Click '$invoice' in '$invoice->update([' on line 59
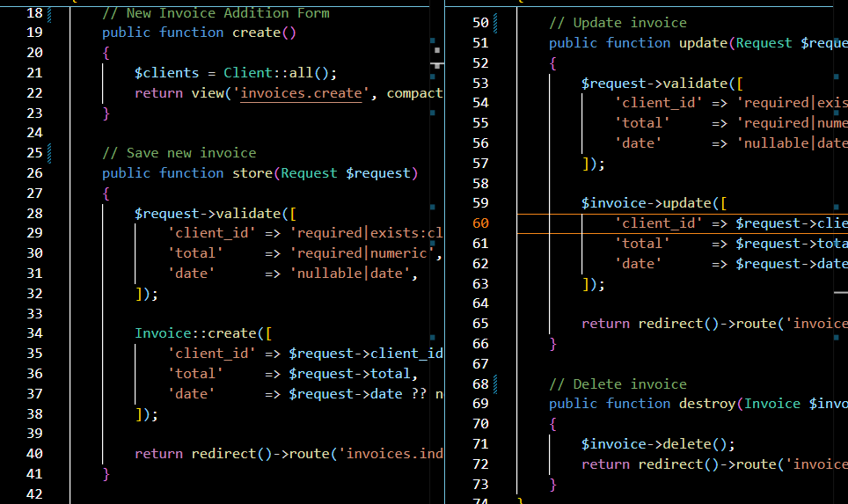The width and height of the screenshot is (848, 504). [614, 203]
